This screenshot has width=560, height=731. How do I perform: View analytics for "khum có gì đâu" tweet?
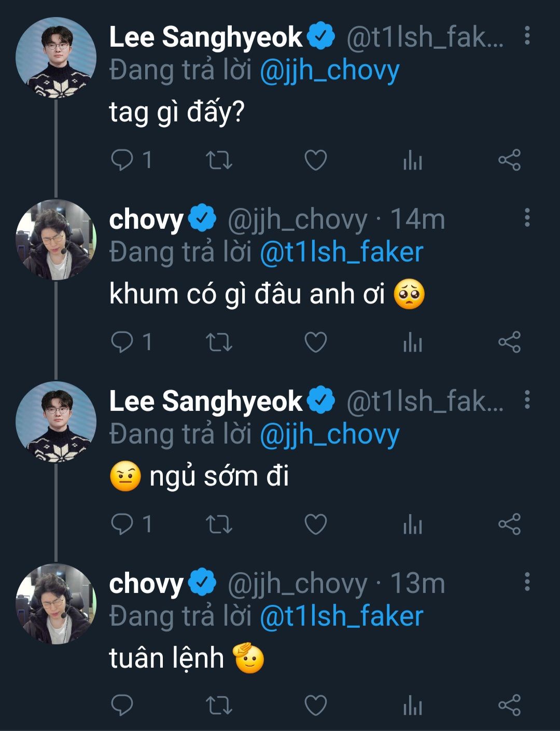(x=413, y=342)
